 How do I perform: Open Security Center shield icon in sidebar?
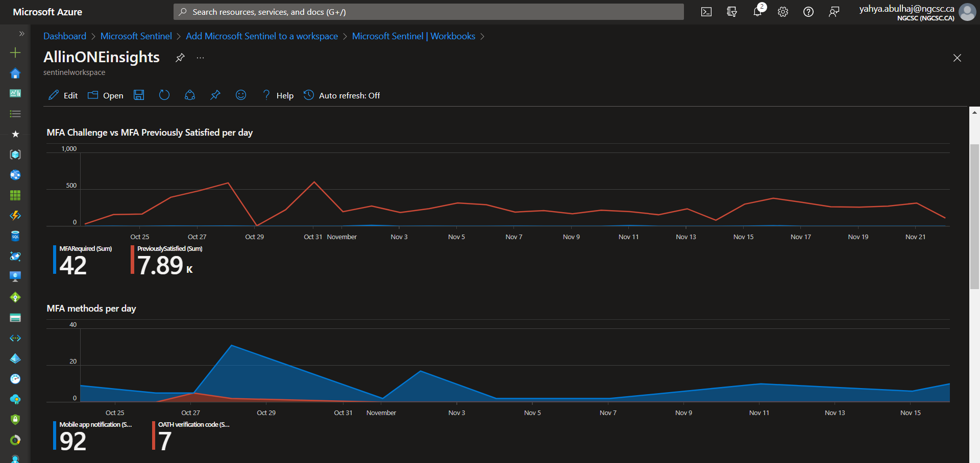point(15,420)
